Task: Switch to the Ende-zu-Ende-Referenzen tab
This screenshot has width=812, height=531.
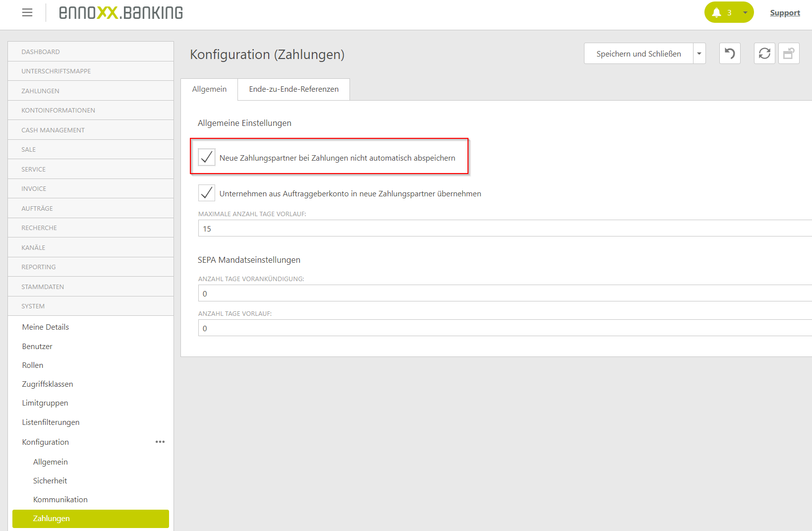Action: (293, 89)
